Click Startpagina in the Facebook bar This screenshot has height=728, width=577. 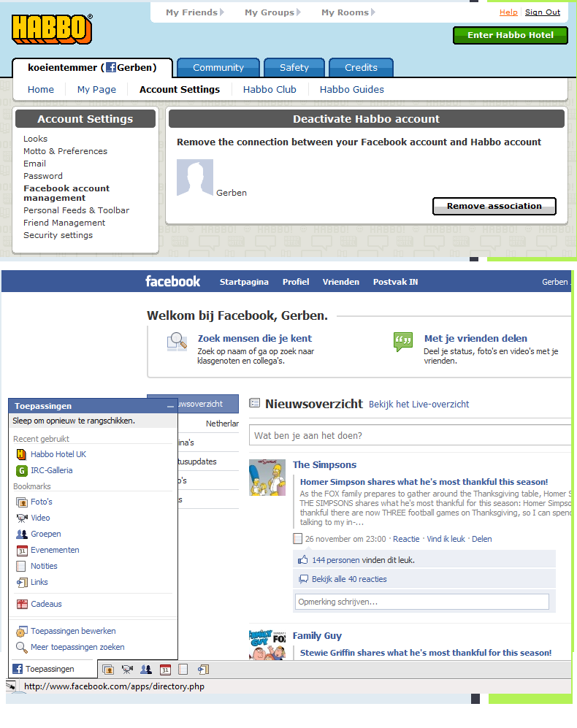coord(244,282)
